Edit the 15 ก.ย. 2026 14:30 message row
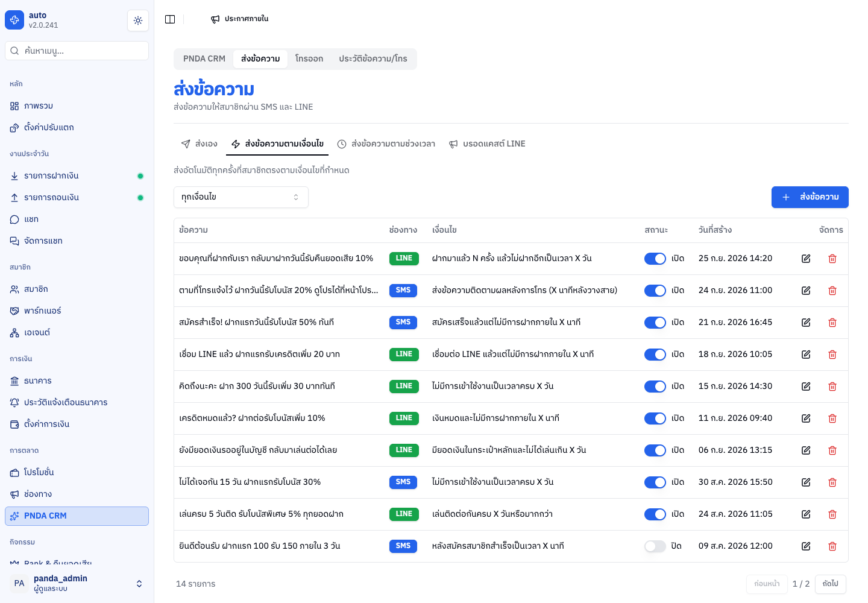 pos(806,387)
